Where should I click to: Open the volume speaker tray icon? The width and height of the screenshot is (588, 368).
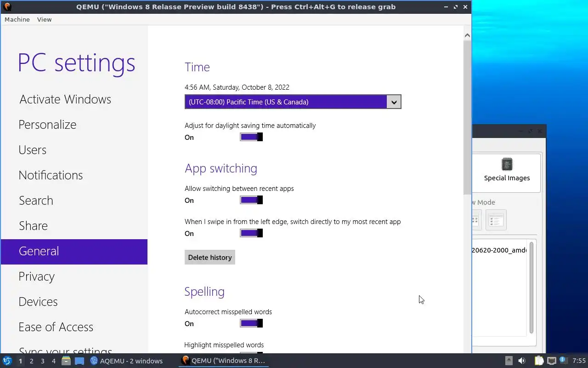(x=522, y=361)
